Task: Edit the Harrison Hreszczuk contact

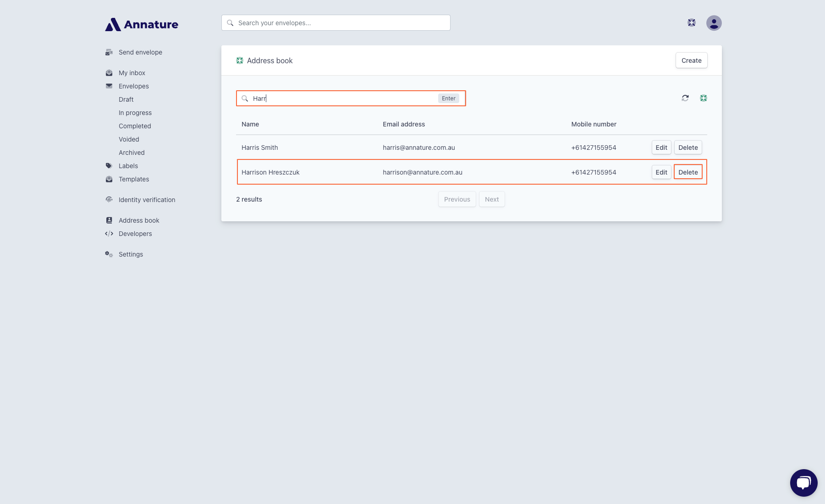Action: click(x=661, y=172)
